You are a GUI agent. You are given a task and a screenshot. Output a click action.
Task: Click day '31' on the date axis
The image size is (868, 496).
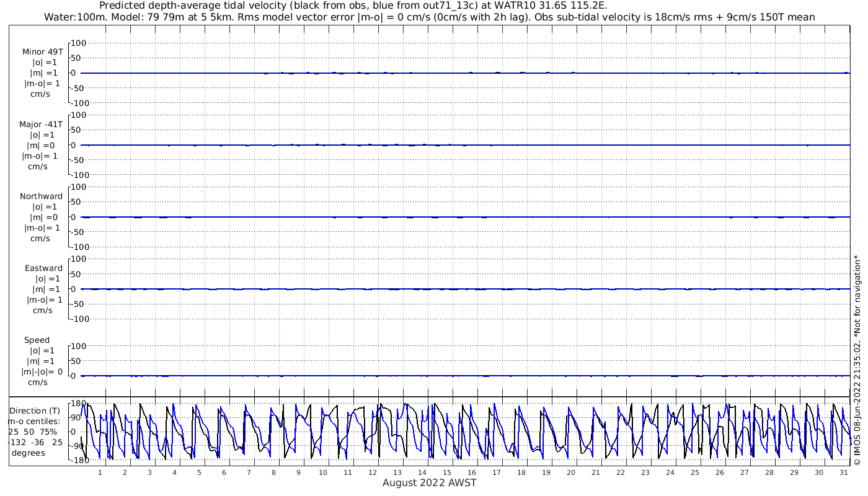843,472
